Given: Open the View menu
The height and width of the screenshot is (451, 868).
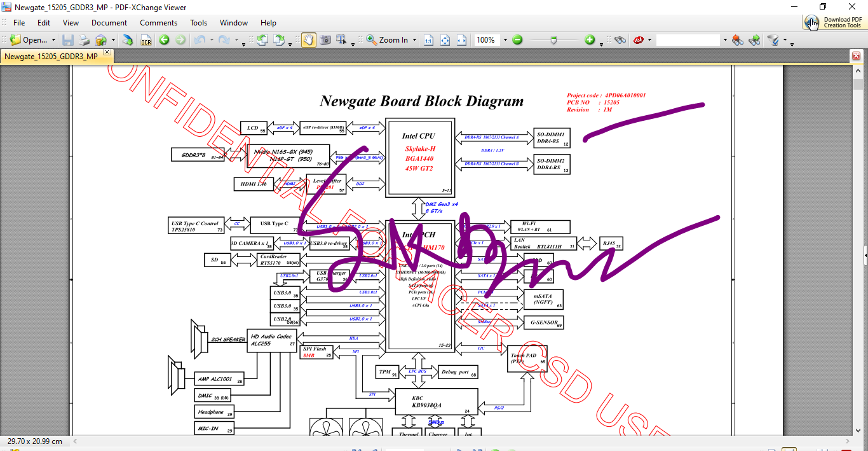Looking at the screenshot, I should tap(71, 22).
